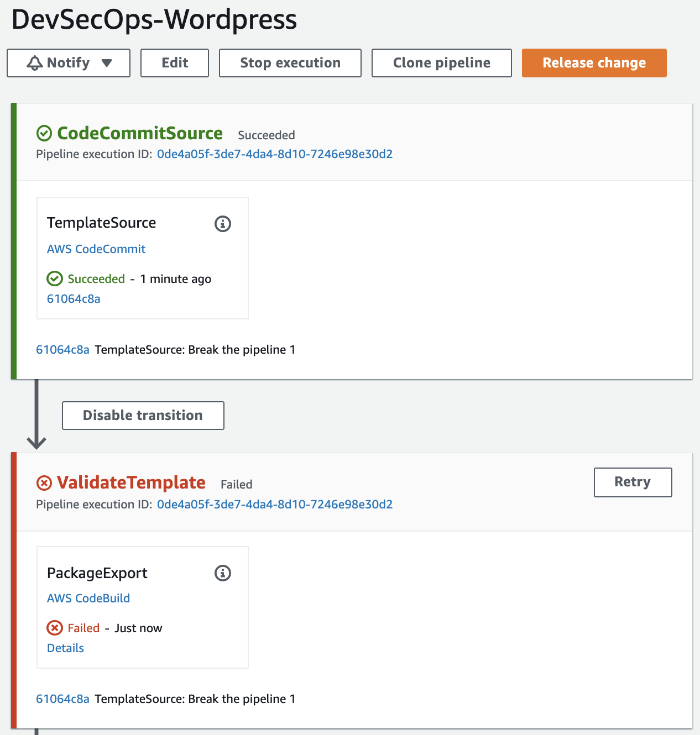Click the ValidateTemplate red failed icon

coord(44,483)
